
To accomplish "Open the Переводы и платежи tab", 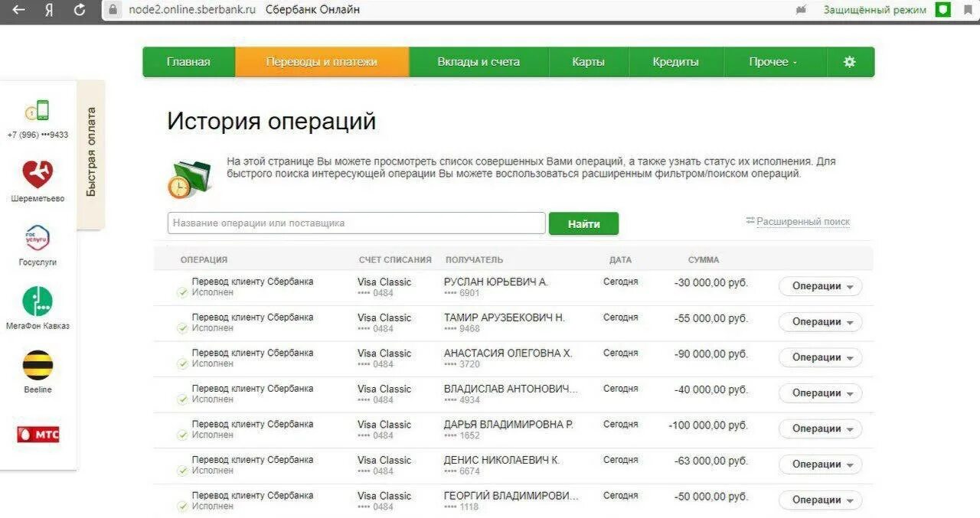I will pyautogui.click(x=322, y=62).
